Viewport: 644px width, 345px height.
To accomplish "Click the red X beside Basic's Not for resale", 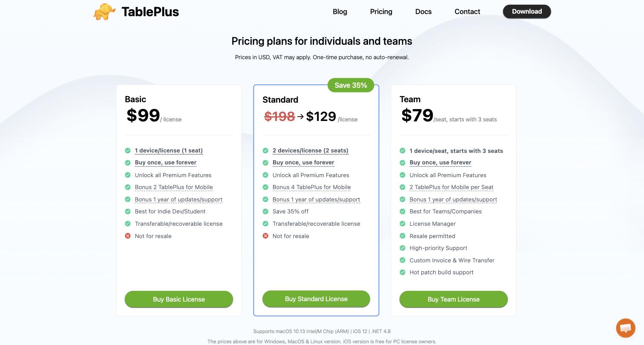I will click(x=128, y=236).
